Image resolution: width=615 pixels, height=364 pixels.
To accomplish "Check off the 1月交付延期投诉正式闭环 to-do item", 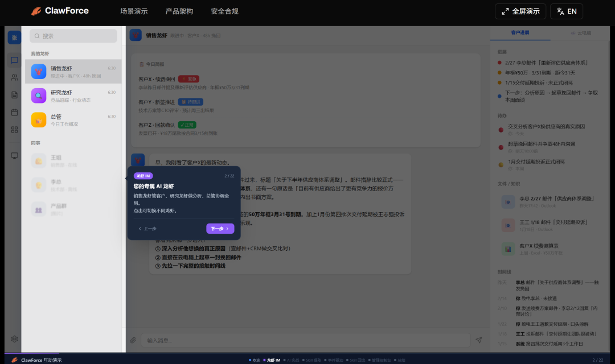I will coord(501,165).
